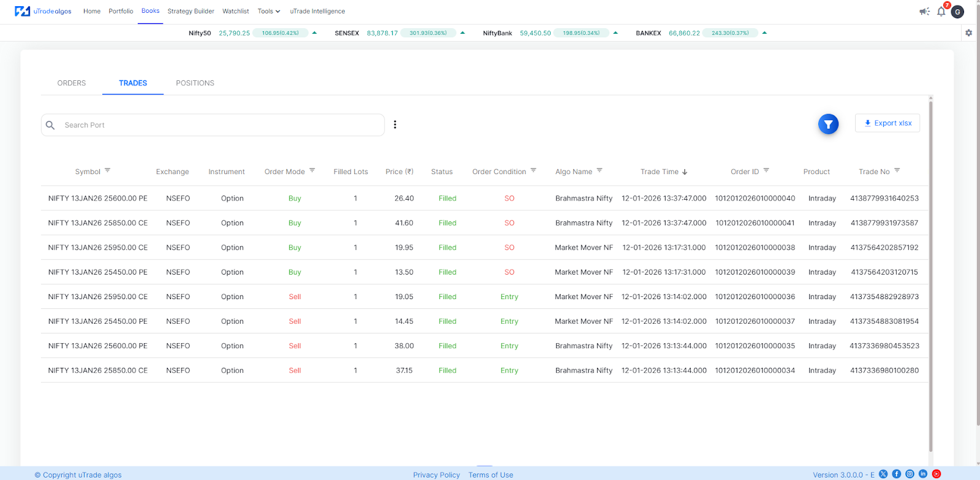Image resolution: width=980 pixels, height=480 pixels.
Task: Select trade row with Order ID ending 0040
Action: click(x=484, y=198)
